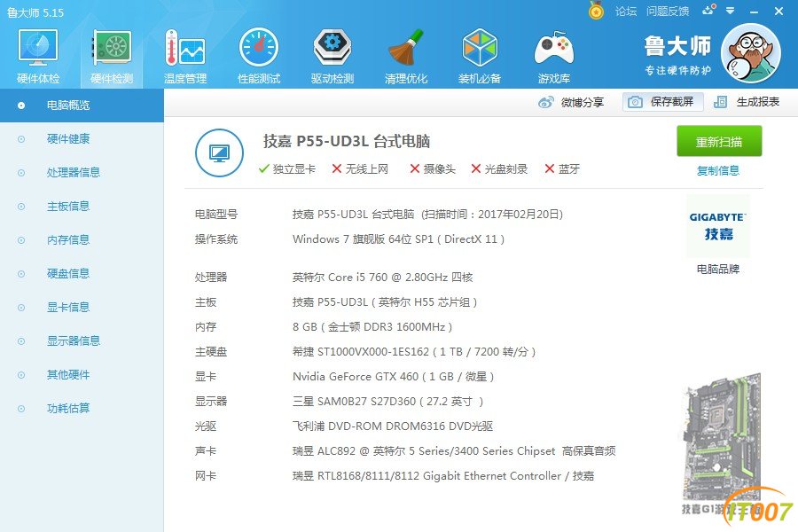Image resolution: width=798 pixels, height=532 pixels.
Task: Click the medal icon in title bar
Action: pos(596,11)
